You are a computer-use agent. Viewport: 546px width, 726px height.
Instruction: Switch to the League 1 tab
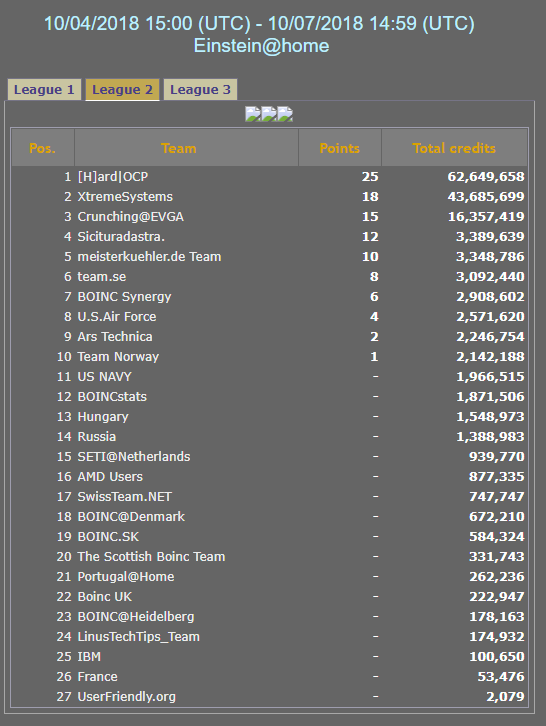pos(44,89)
